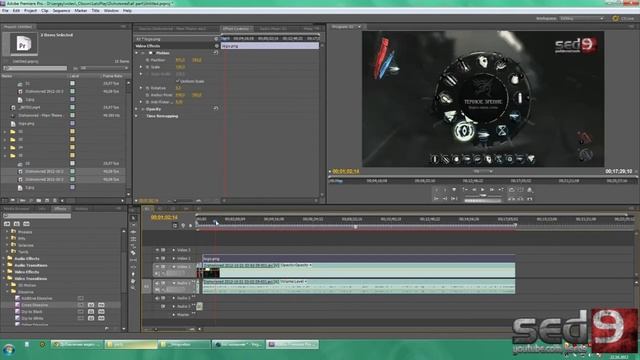Click the Project panel search field
The width and height of the screenshot is (640, 360).
[35, 68]
